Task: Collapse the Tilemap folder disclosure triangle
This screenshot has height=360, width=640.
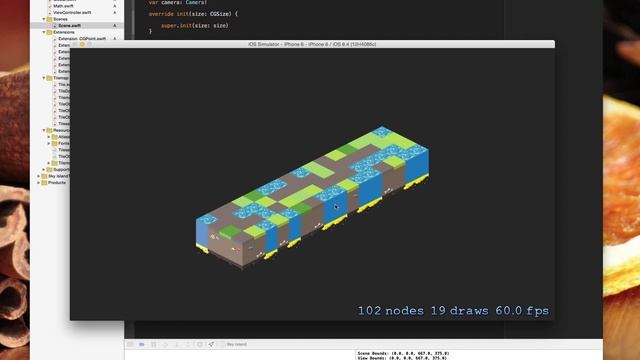Action: point(44,78)
